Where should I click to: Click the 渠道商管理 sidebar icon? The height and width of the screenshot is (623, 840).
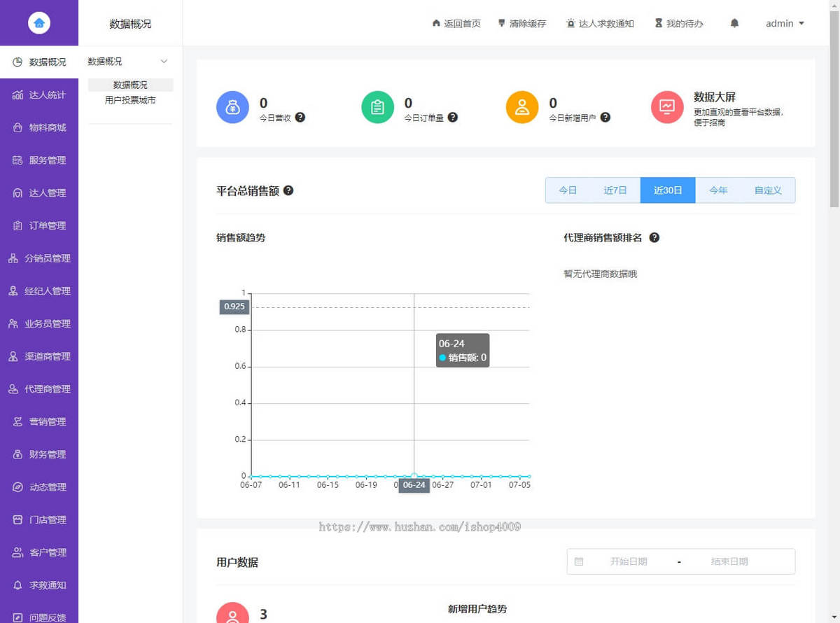[x=13, y=356]
